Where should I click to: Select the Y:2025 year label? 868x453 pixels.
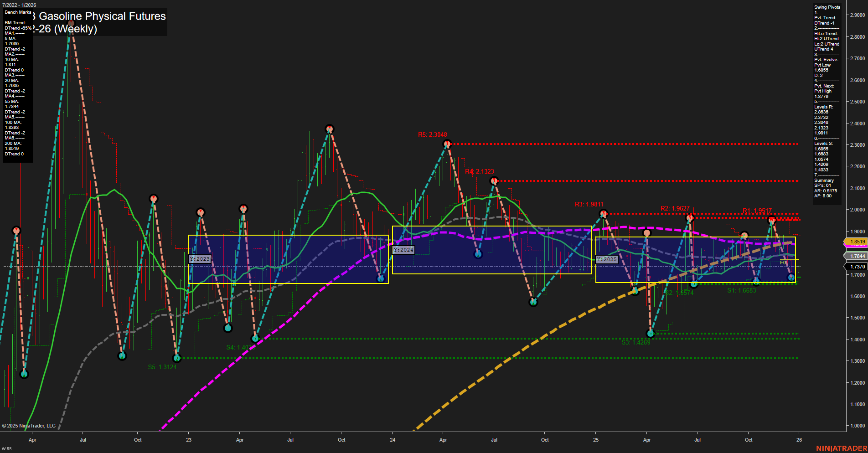tap(606, 259)
